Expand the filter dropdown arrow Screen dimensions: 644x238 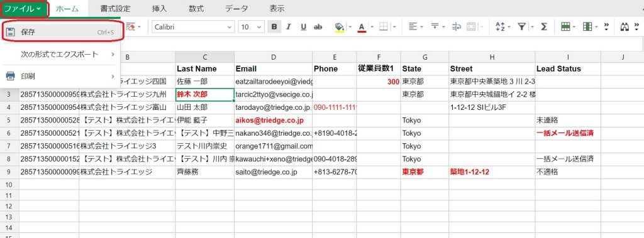tap(532, 27)
